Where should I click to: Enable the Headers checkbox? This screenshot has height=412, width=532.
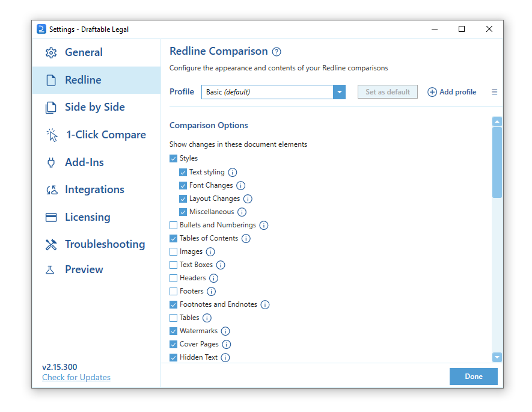click(x=173, y=278)
